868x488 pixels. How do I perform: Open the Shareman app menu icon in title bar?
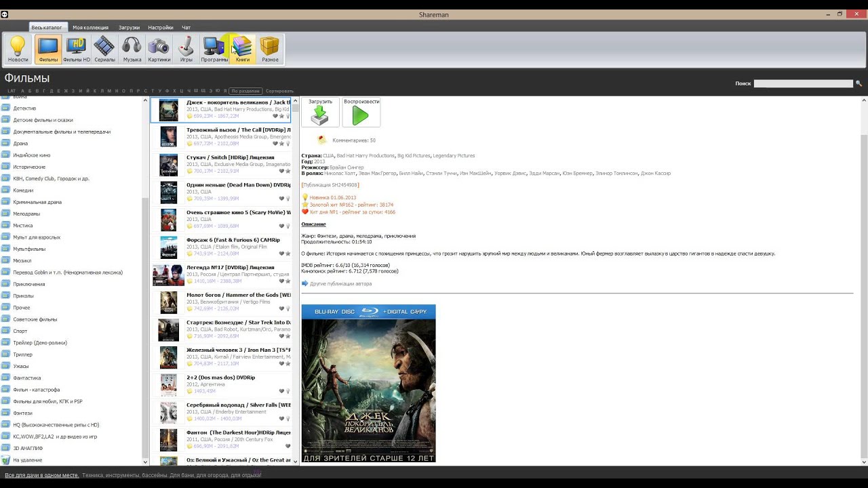click(5, 14)
